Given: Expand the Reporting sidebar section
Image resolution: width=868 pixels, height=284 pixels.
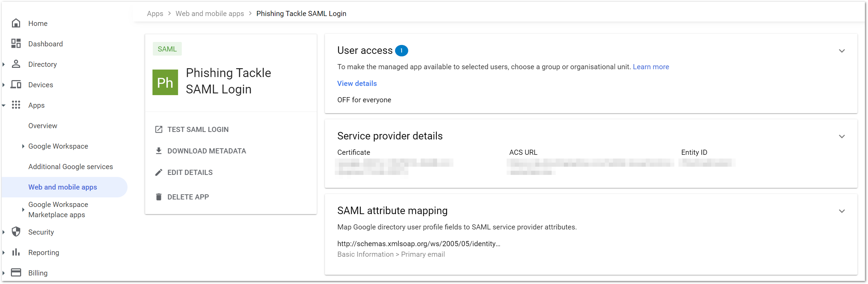Looking at the screenshot, I should tap(4, 253).
